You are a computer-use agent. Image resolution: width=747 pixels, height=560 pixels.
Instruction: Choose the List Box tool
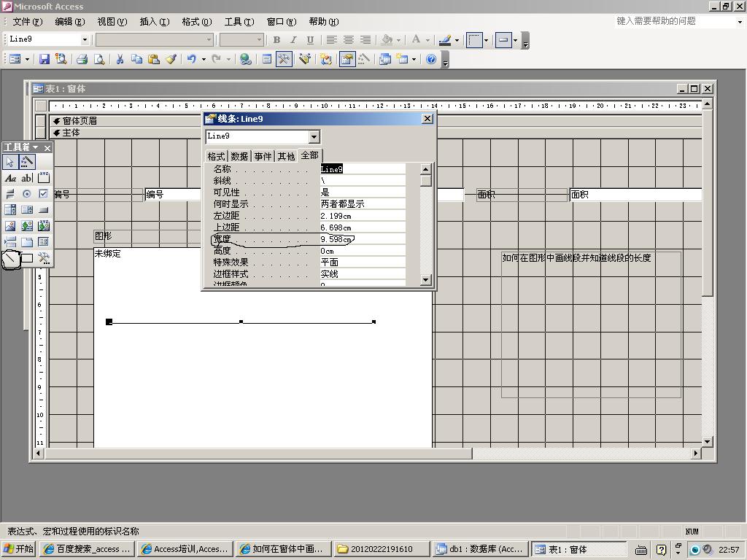[x=27, y=209]
